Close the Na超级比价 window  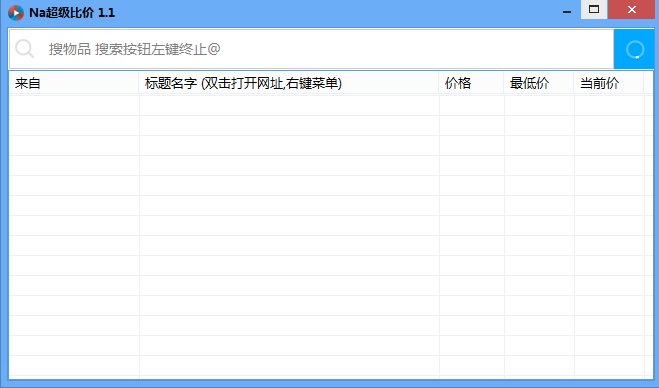click(x=632, y=10)
